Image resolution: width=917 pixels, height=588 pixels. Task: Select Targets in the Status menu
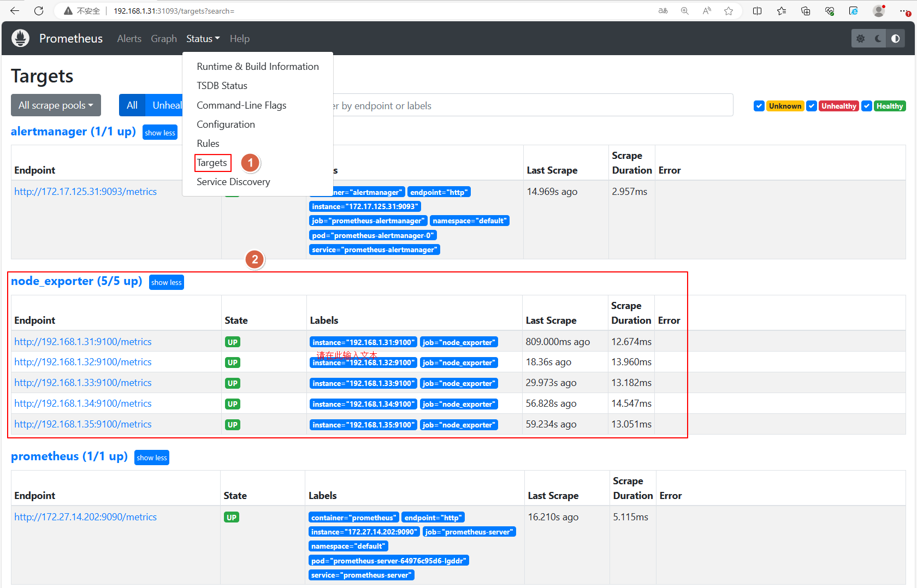pos(212,163)
